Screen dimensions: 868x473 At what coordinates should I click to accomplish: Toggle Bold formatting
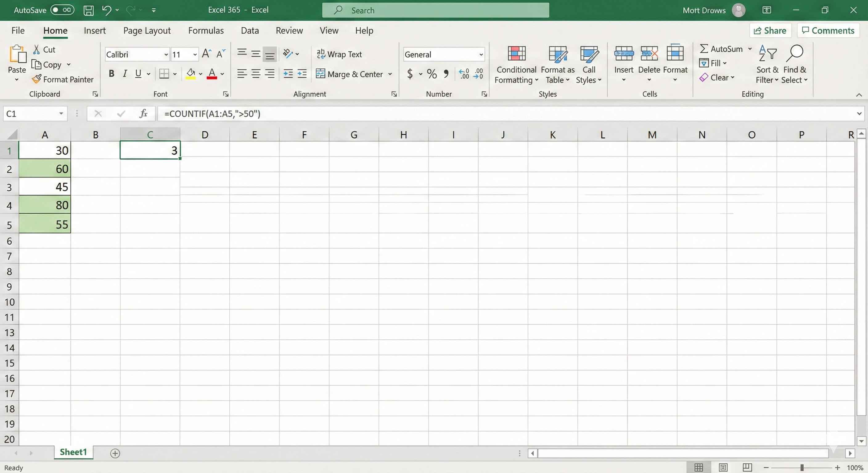click(112, 74)
